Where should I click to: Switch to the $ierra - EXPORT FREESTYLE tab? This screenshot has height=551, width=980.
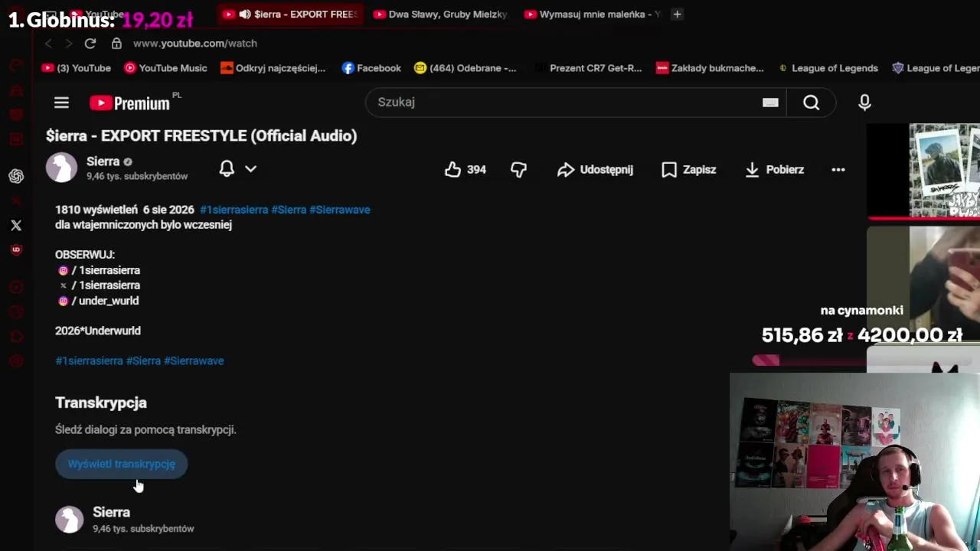coord(291,14)
